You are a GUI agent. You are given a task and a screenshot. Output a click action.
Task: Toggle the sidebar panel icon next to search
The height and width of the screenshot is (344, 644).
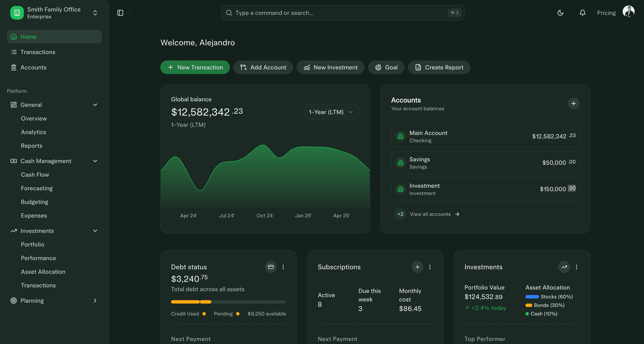click(x=120, y=13)
